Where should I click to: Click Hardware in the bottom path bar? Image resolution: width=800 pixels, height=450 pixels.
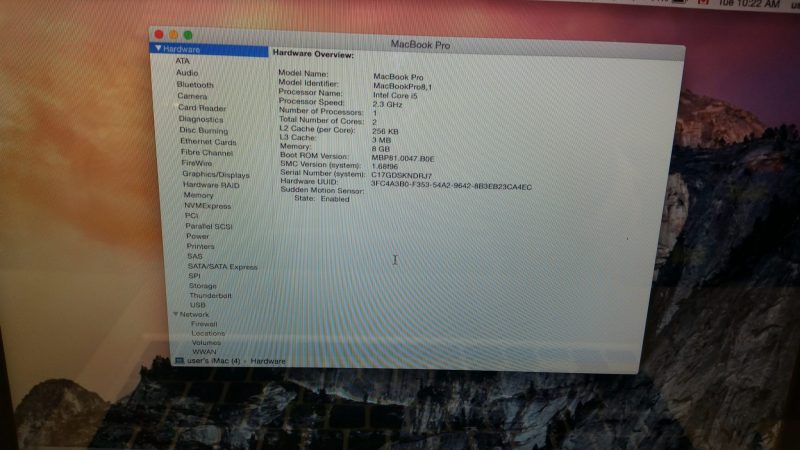click(x=268, y=361)
